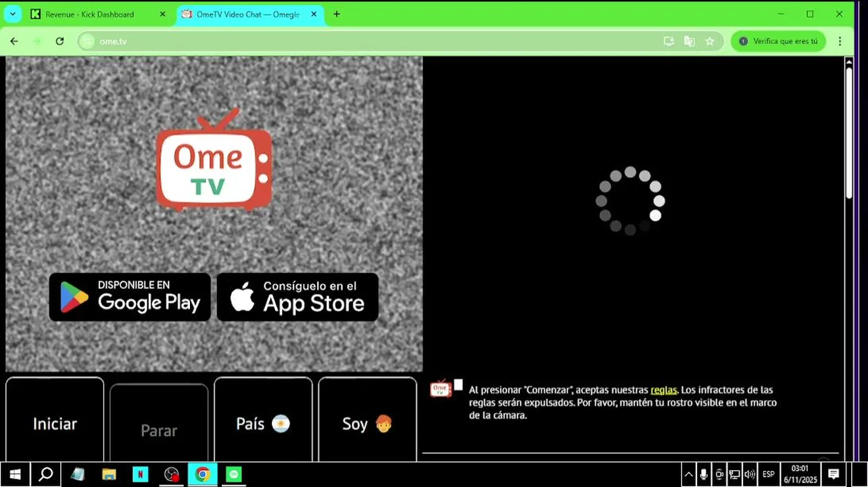Screen dimensions: 868x487
Task: Click the install app icon in address bar
Action: pyautogui.click(x=669, y=41)
